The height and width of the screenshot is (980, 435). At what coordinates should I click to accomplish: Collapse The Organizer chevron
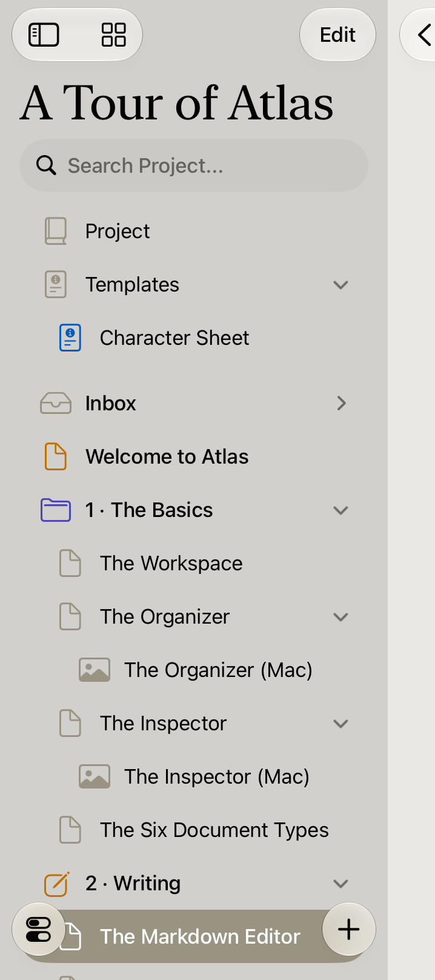341,617
